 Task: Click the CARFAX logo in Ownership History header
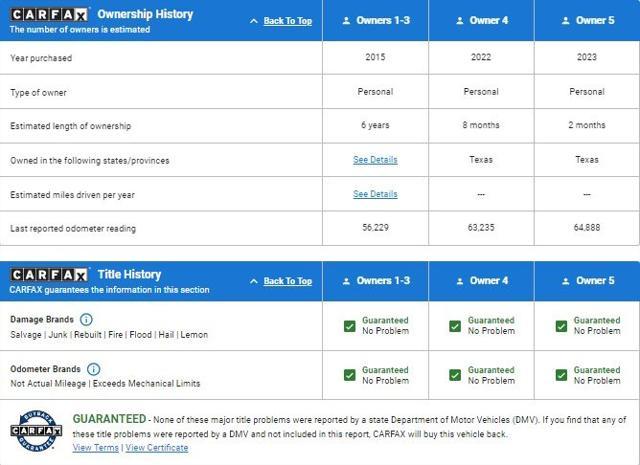click(x=49, y=14)
